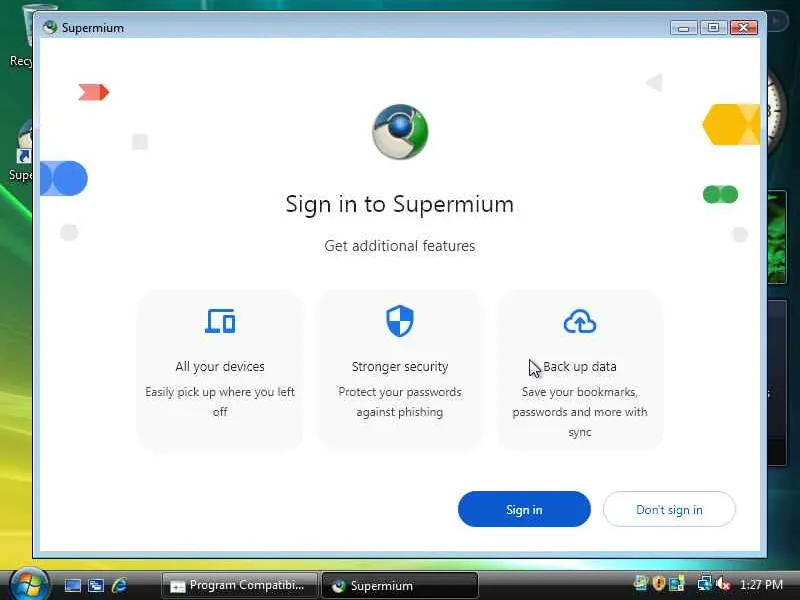This screenshot has width=800, height=600.
Task: Click the first tray icon left of the shield
Action: [640, 583]
